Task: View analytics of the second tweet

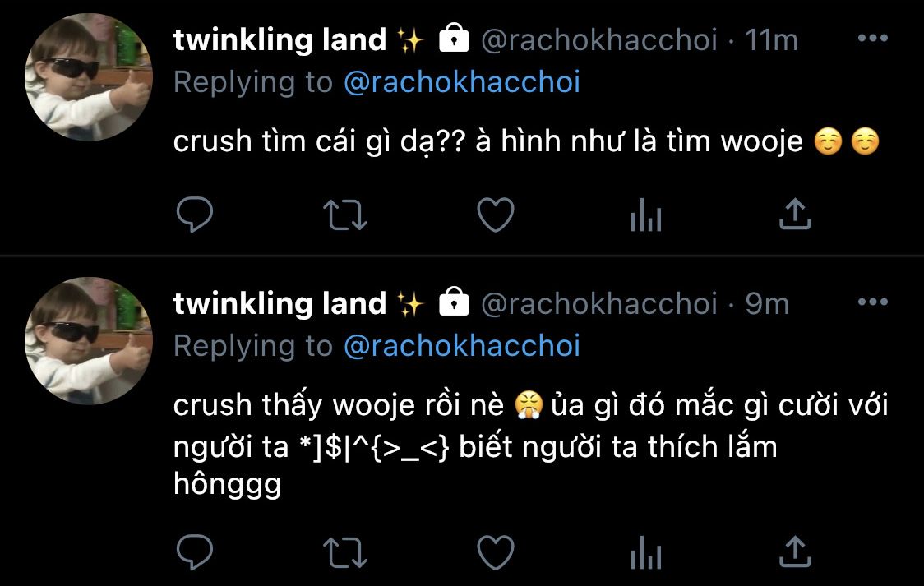Action: point(646,552)
